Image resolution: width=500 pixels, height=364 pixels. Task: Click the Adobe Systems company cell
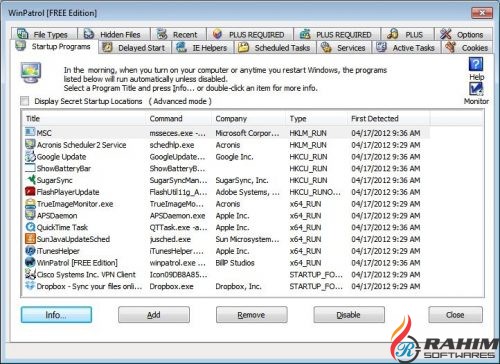[247, 192]
